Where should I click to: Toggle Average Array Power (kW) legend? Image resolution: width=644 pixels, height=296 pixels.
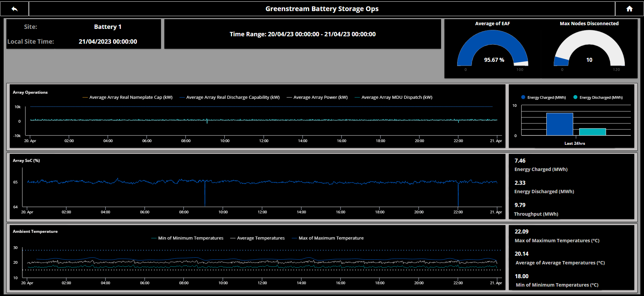317,97
